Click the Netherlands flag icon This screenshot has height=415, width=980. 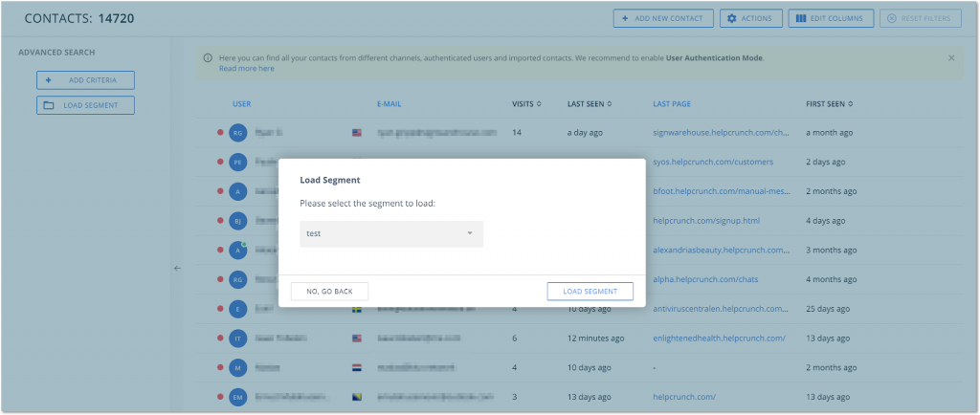pyautogui.click(x=357, y=367)
